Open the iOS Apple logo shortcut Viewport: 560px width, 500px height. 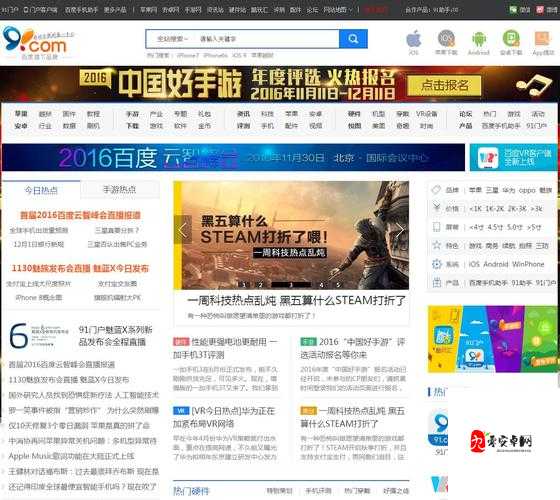(414, 39)
